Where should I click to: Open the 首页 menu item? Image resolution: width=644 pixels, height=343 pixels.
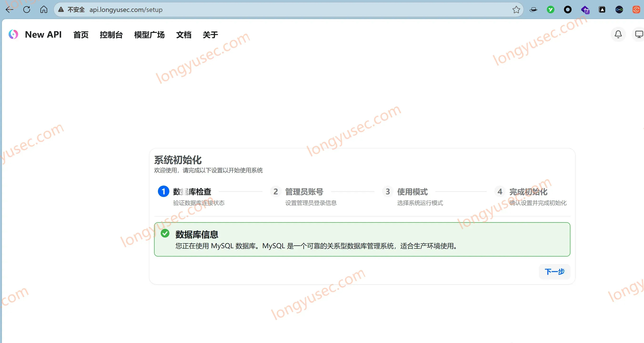point(81,35)
